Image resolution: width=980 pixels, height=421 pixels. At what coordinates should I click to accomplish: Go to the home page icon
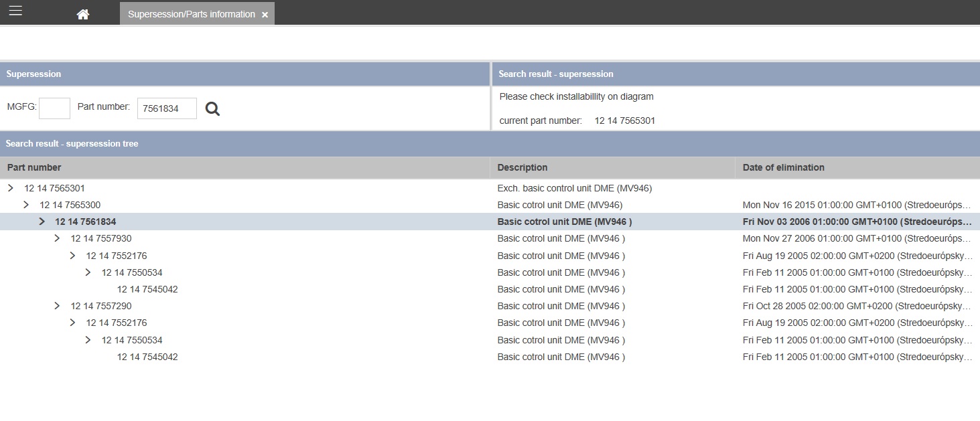[83, 14]
